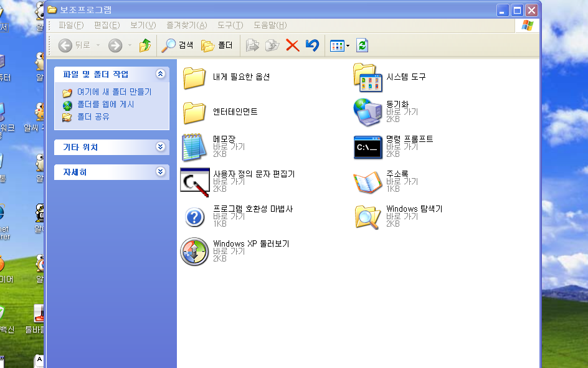Toggle the 폴더 folders pane
The width and height of the screenshot is (588, 368).
[x=217, y=45]
